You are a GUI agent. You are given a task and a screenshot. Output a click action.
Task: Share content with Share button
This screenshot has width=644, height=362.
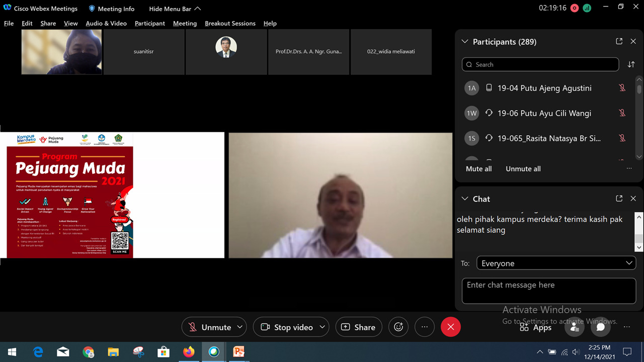[x=359, y=327]
